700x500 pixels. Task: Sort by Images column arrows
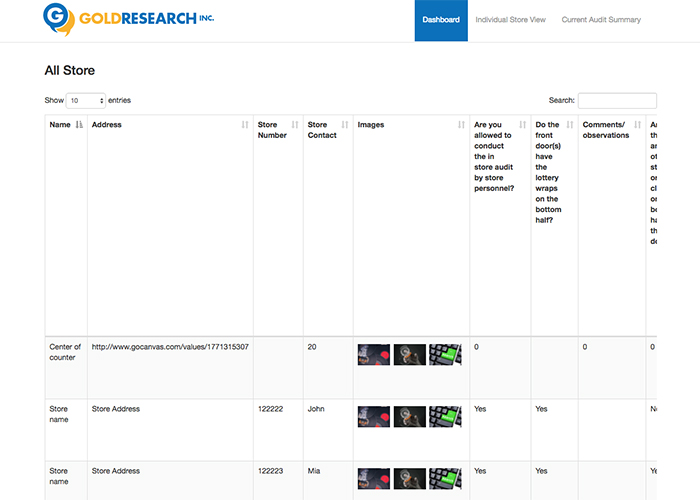pyautogui.click(x=461, y=125)
